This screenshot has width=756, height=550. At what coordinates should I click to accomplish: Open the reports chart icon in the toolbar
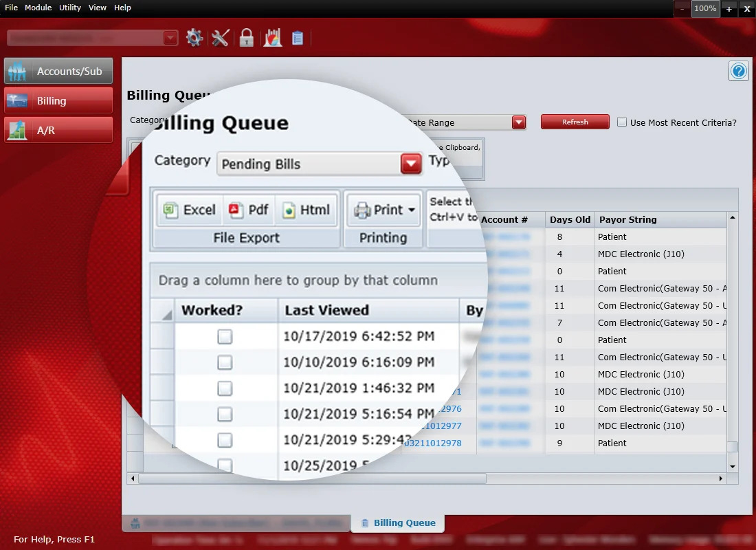(x=272, y=38)
